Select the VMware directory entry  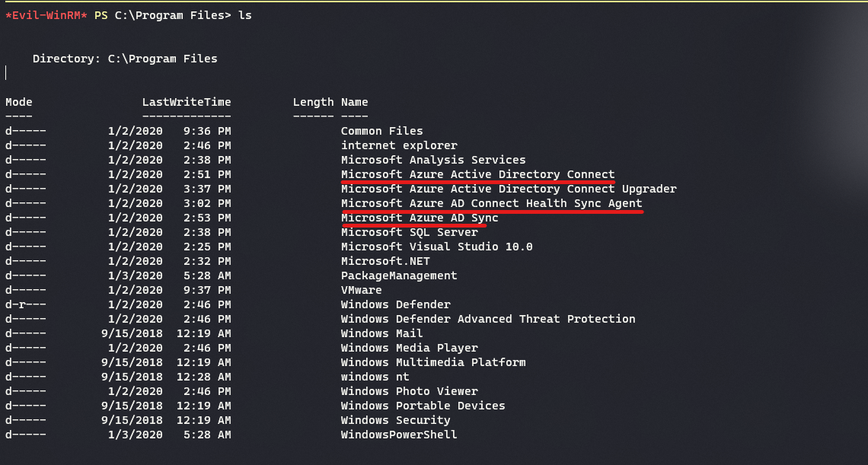tap(362, 290)
